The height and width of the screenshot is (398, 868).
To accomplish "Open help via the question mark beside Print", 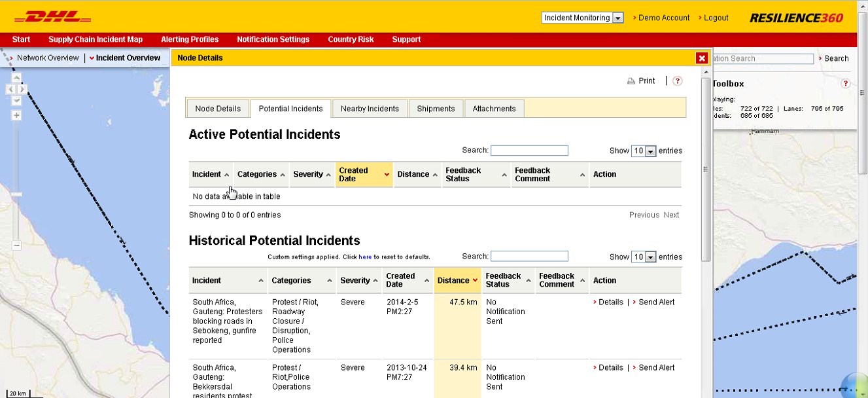I will (676, 81).
